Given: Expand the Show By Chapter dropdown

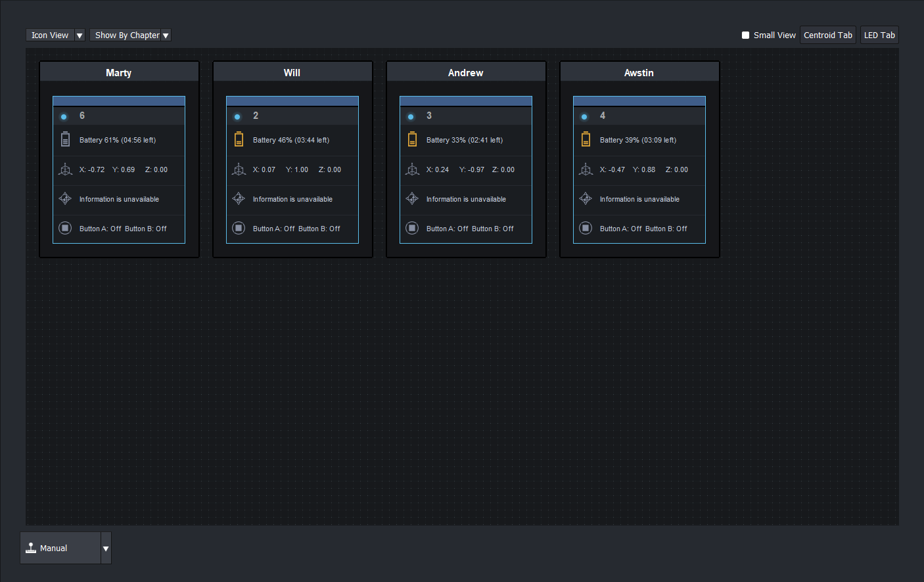Looking at the screenshot, I should point(166,35).
